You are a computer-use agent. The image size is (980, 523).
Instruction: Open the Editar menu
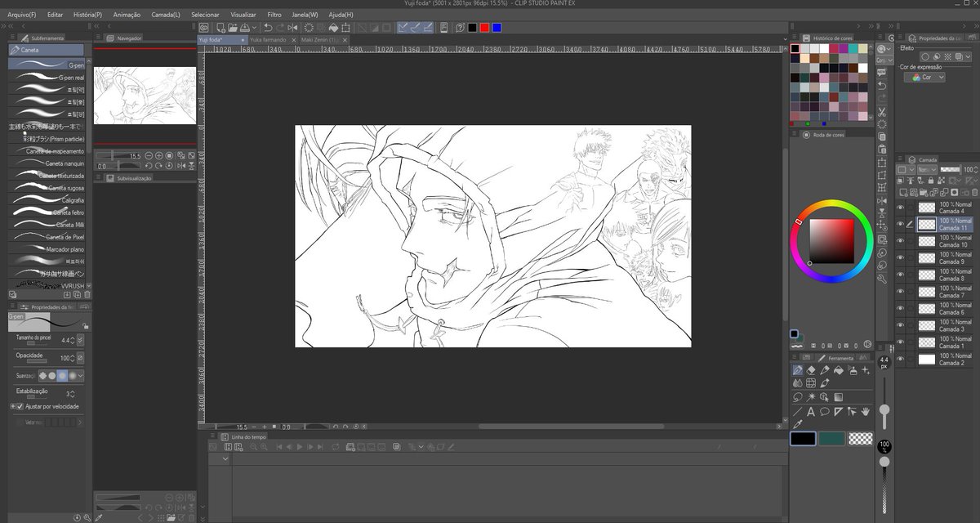[x=56, y=15]
